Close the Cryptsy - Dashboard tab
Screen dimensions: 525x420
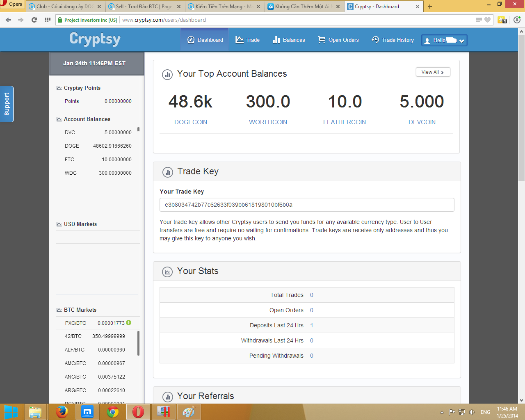(418, 7)
